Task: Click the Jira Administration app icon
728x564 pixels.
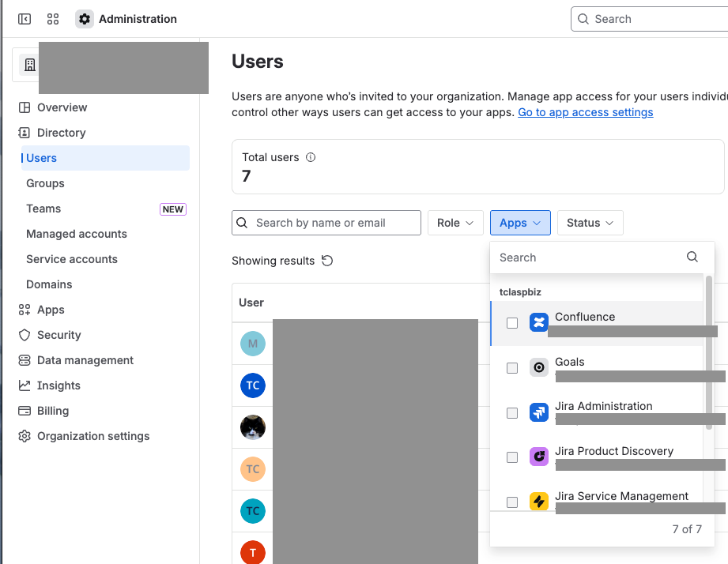Action: [x=538, y=412]
